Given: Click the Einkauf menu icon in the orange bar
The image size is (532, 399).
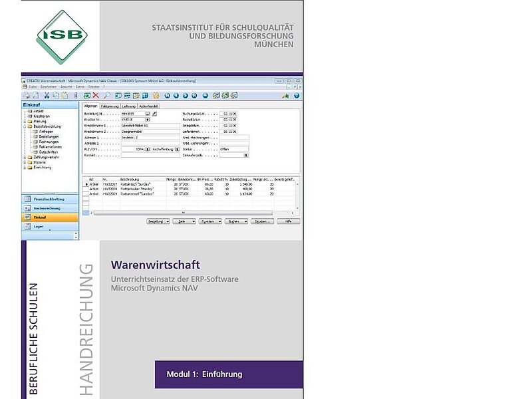Looking at the screenshot, I should click(27, 217).
